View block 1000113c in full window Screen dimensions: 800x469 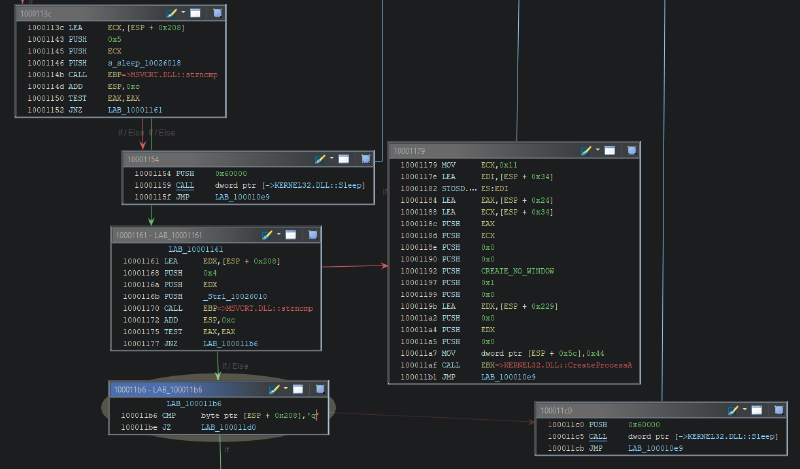(x=195, y=13)
